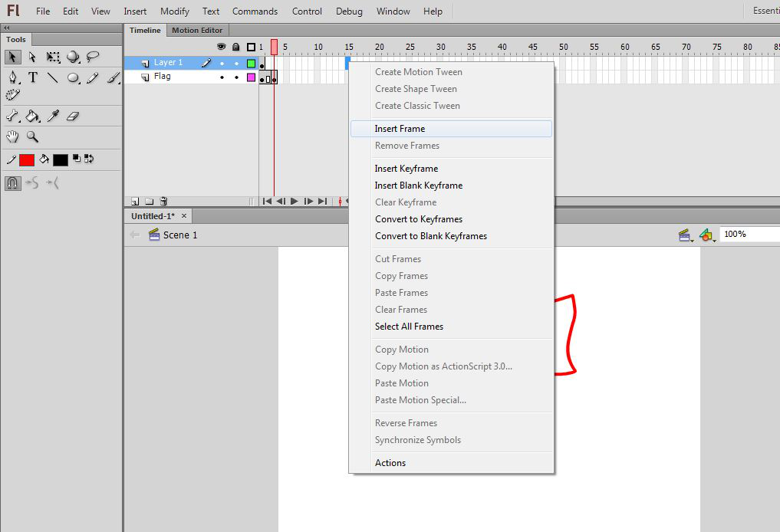
Task: Select the Free Transform tool
Action: point(53,57)
